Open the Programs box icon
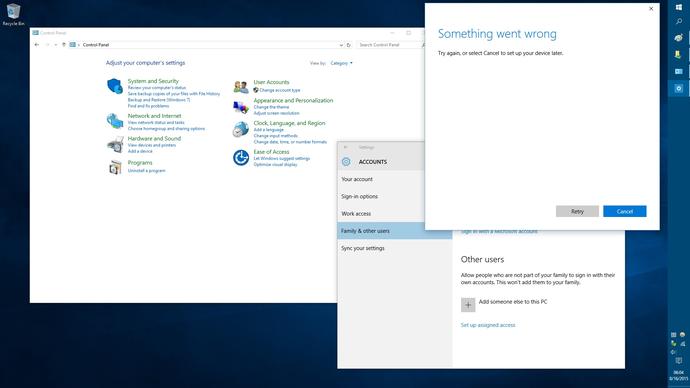 tap(115, 167)
